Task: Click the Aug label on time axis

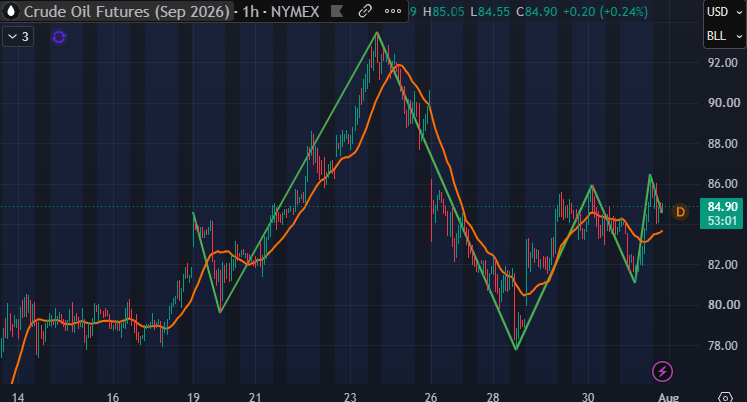Action: click(x=668, y=397)
